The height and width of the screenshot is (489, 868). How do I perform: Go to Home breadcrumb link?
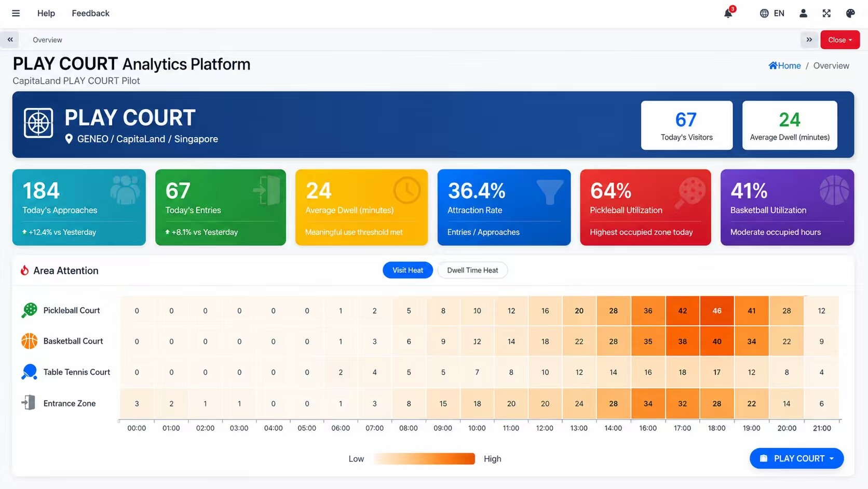pos(784,65)
